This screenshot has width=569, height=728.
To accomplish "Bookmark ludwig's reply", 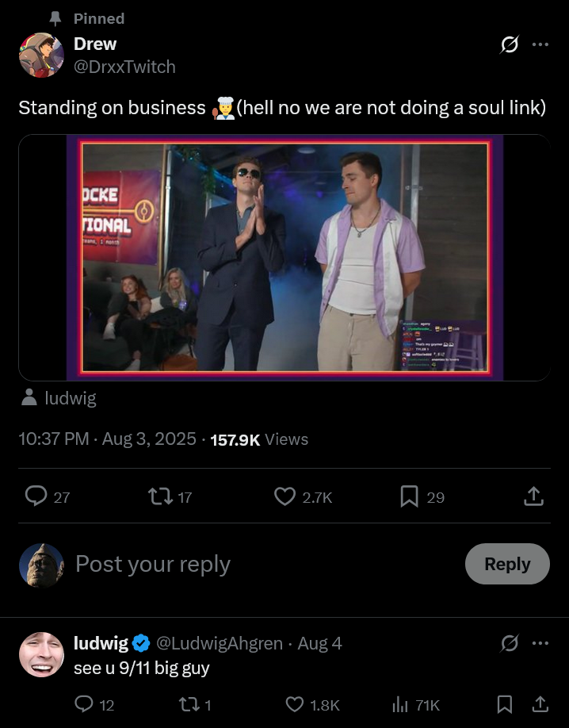I will (x=504, y=703).
